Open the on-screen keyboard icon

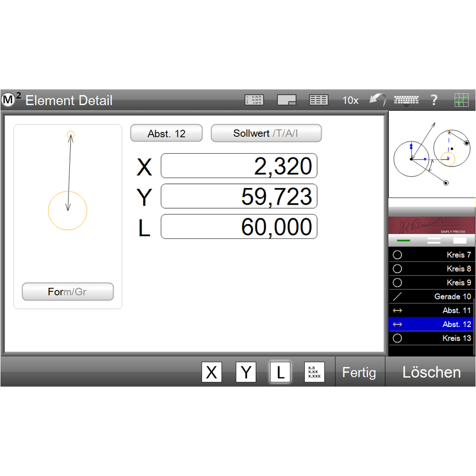coord(406,99)
